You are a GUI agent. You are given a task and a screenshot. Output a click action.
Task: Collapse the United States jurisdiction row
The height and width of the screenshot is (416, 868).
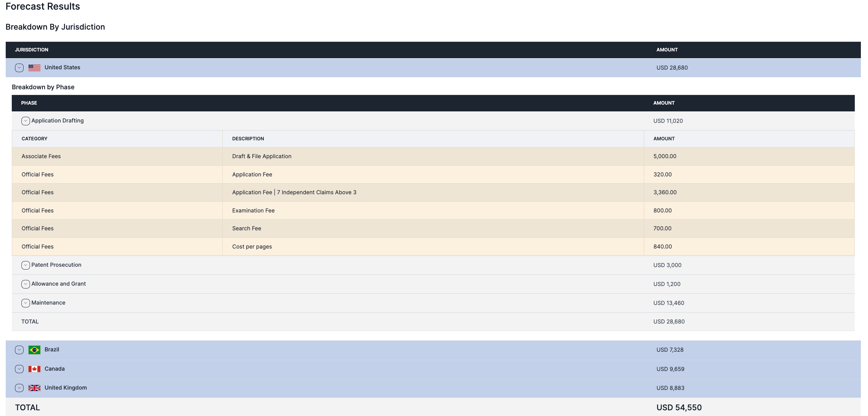(19, 68)
